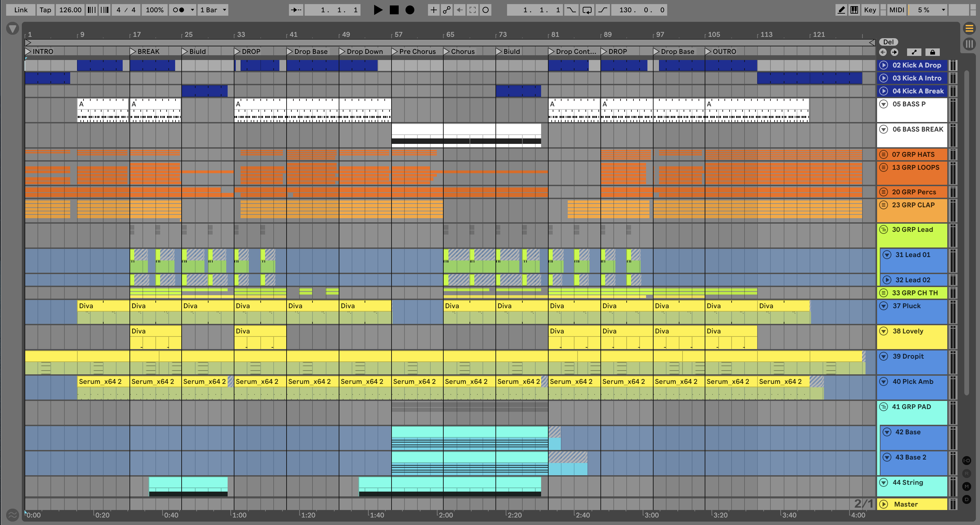Toggle the arrangement Loop switch
980x525 pixels.
(587, 10)
